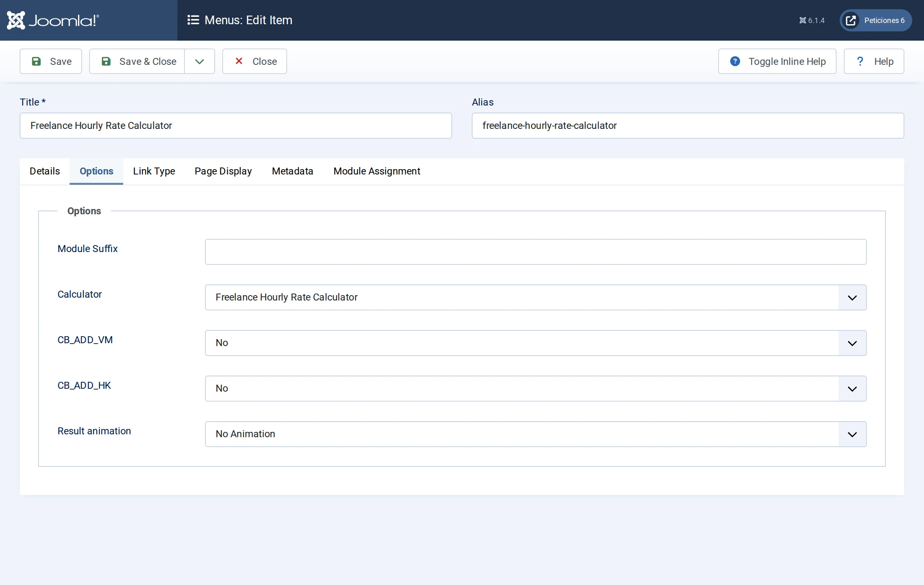This screenshot has width=924, height=585.
Task: Click the Joomla 6.1.4 version indicator
Action: (811, 20)
